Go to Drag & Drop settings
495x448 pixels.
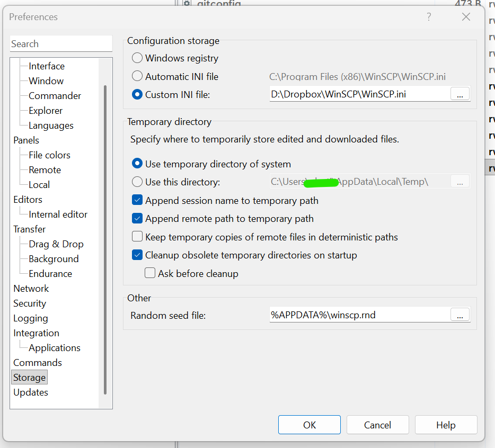tap(56, 244)
